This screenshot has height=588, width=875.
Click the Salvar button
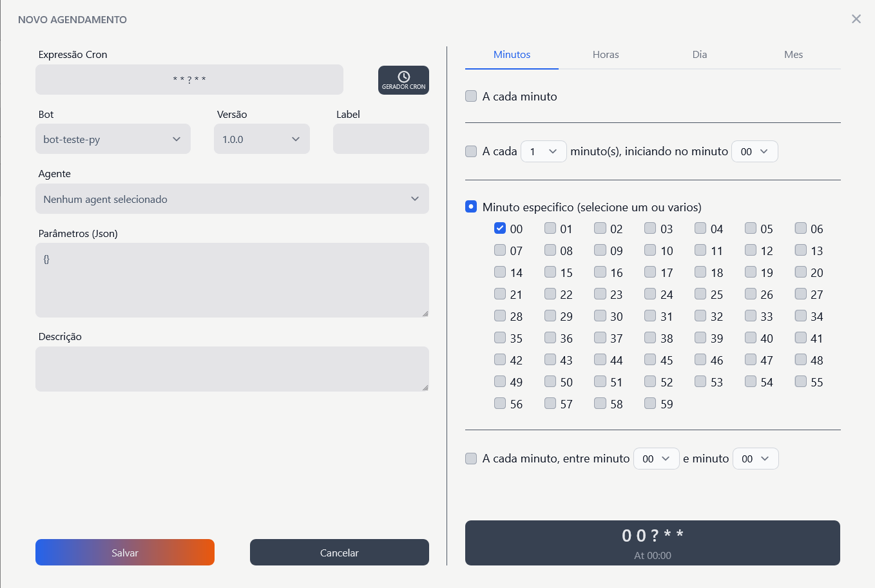point(125,552)
